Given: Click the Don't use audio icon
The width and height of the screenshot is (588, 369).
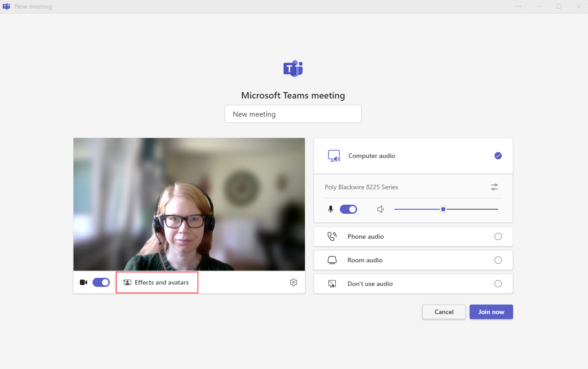Looking at the screenshot, I should [332, 284].
